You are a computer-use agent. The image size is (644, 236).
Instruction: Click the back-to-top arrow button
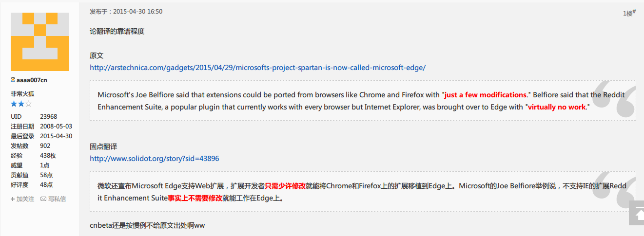(636, 213)
